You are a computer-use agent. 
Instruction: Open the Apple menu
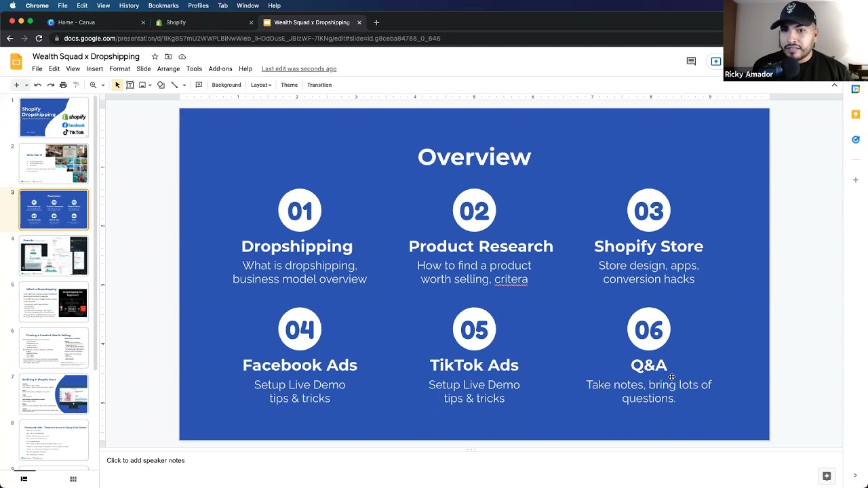(x=12, y=5)
